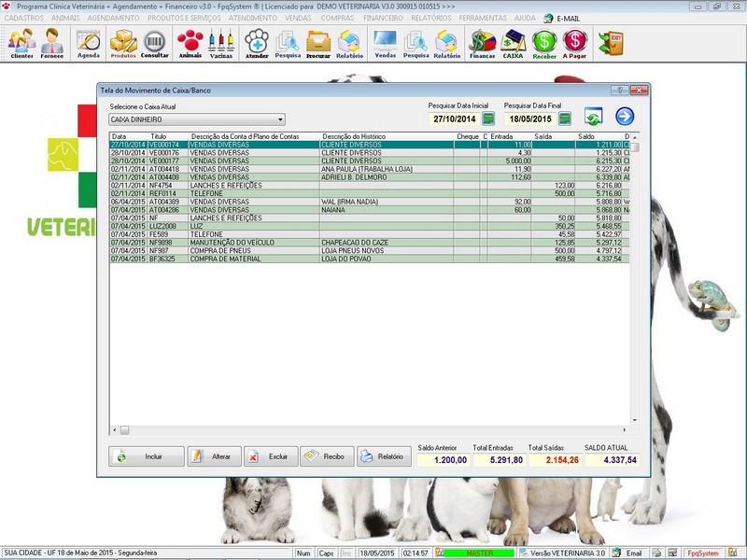Screen dimensions: 747x560
Task: Click Pesquisa icon next to Vendas
Action: click(416, 43)
